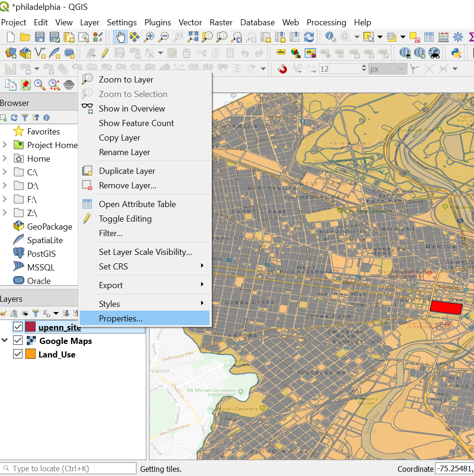The image size is (474, 476).
Task: Click the Python console icon
Action: coord(455,53)
